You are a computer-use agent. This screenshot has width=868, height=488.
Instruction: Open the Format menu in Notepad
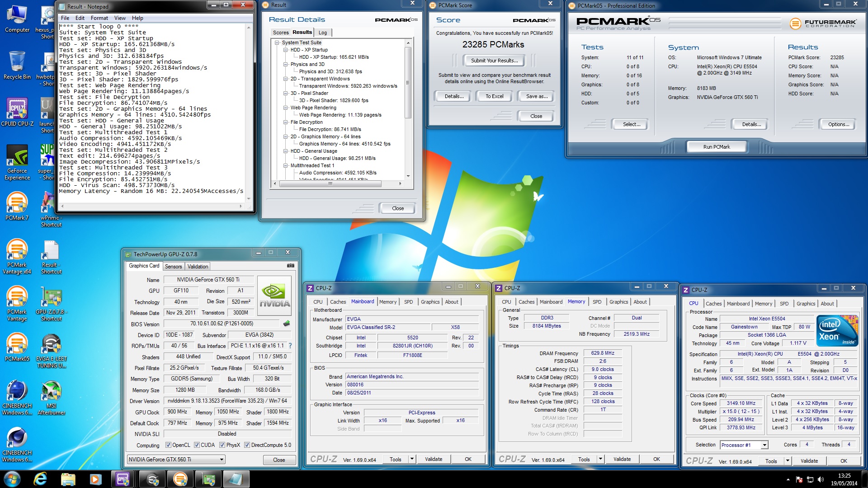click(99, 18)
